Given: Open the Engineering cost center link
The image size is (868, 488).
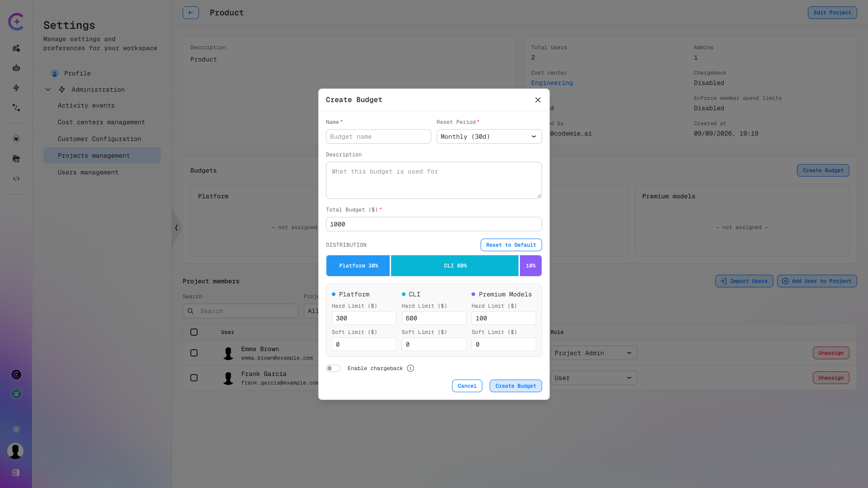Looking at the screenshot, I should (x=552, y=83).
